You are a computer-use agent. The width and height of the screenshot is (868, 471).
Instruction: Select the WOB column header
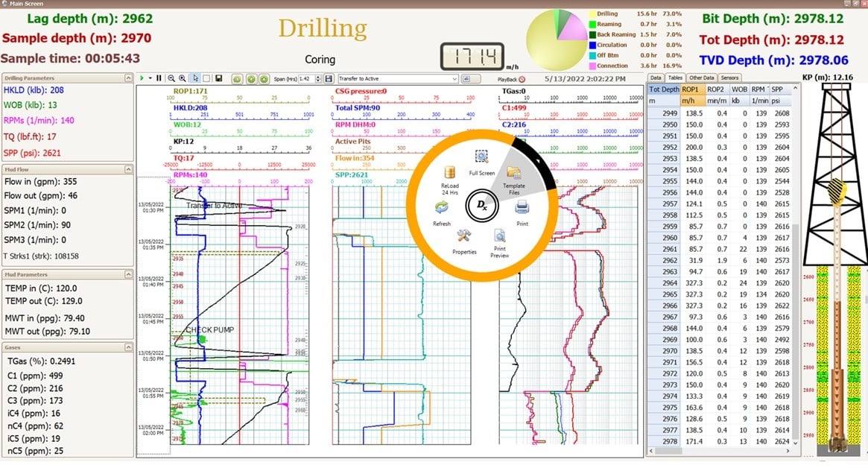click(x=740, y=89)
